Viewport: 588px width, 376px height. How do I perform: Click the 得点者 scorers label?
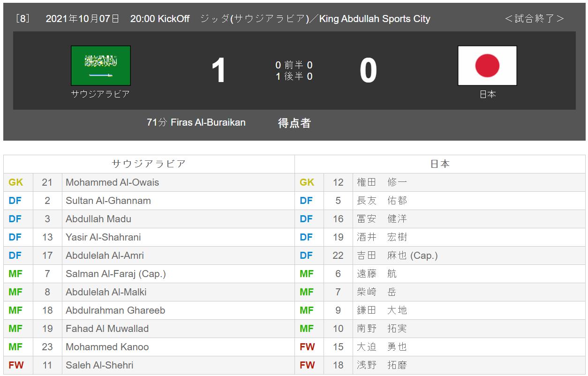coord(294,123)
